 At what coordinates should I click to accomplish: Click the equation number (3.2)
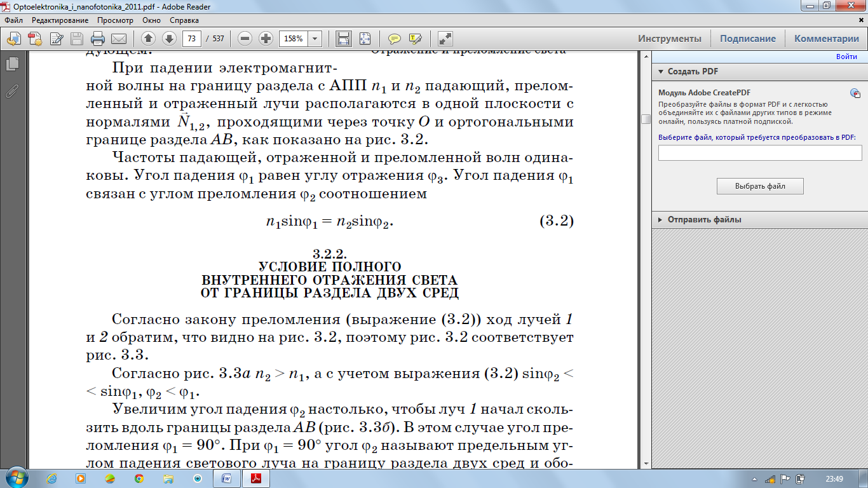[x=556, y=221]
